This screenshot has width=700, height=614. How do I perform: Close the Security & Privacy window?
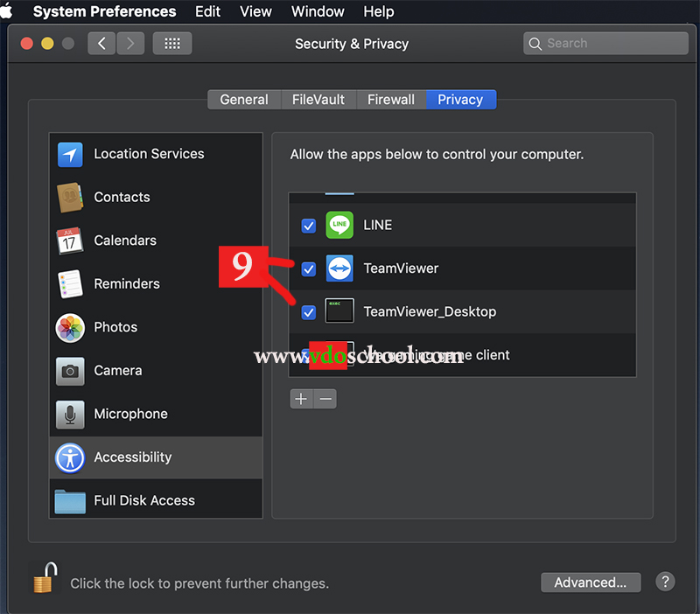27,43
